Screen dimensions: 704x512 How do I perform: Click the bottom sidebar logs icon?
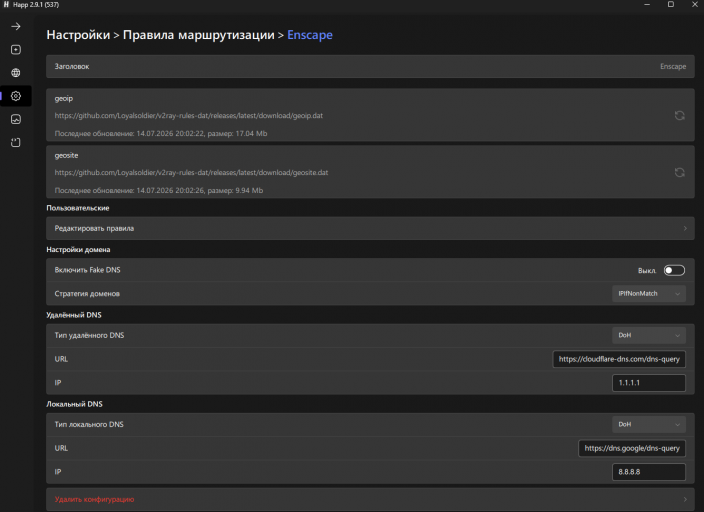point(16,142)
